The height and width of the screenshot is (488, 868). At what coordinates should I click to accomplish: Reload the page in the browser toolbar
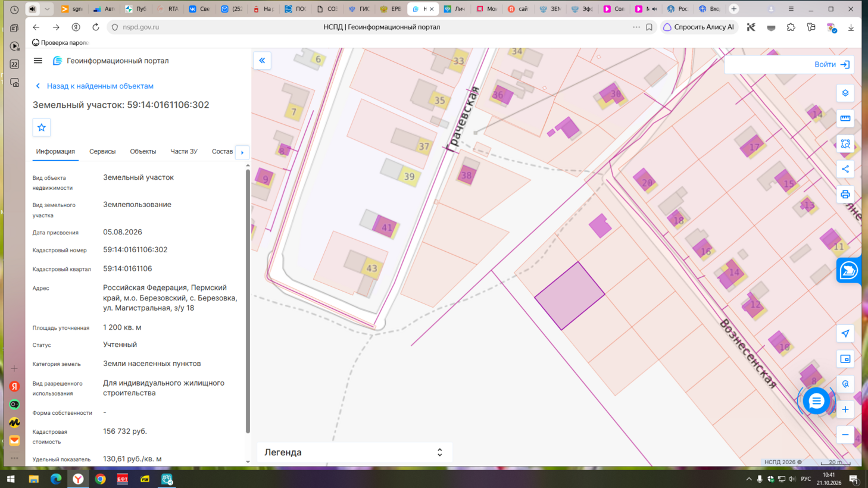click(95, 27)
